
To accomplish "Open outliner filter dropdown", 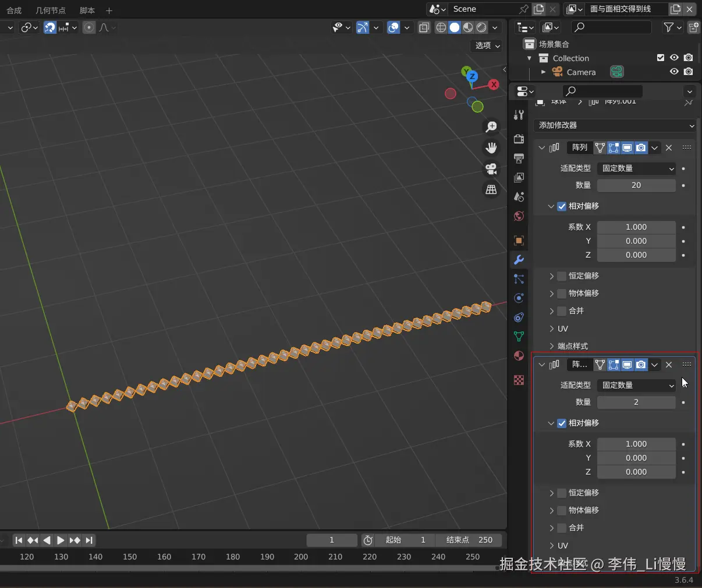I will pyautogui.click(x=672, y=27).
